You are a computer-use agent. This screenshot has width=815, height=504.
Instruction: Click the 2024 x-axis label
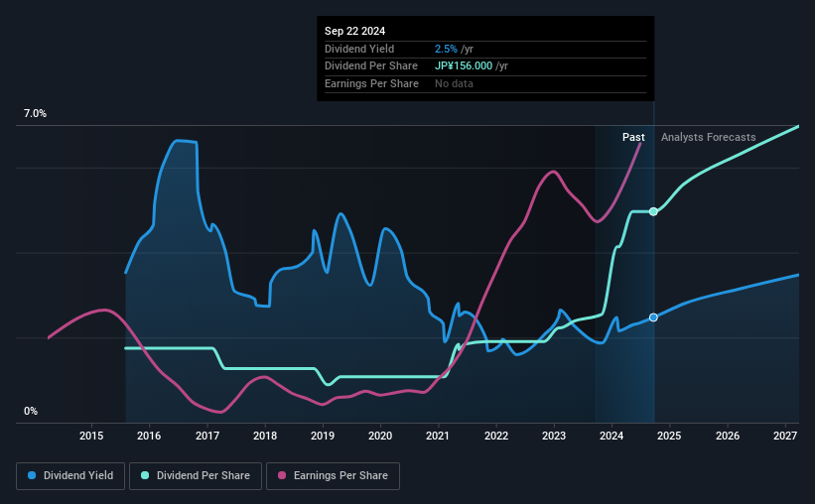click(611, 436)
